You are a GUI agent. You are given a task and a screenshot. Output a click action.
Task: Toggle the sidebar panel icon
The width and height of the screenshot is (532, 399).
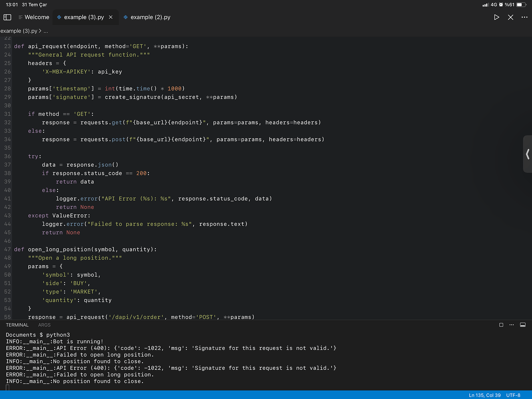tap(7, 17)
